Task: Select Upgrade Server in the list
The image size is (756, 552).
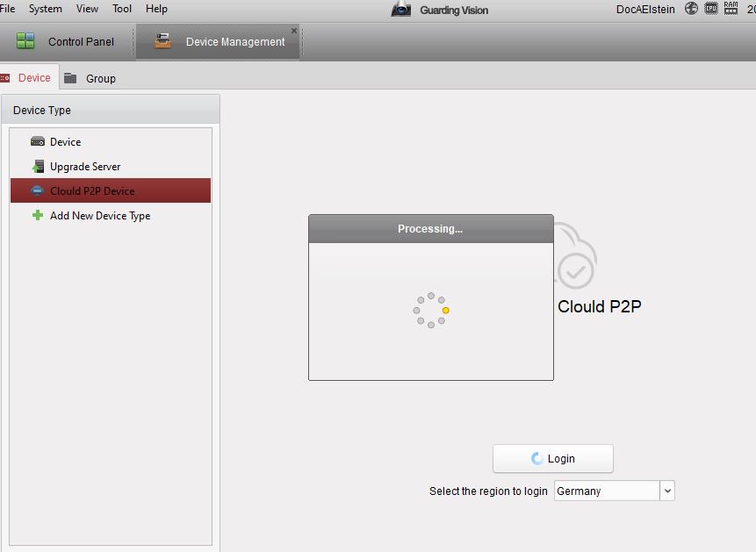Action: tap(111, 167)
